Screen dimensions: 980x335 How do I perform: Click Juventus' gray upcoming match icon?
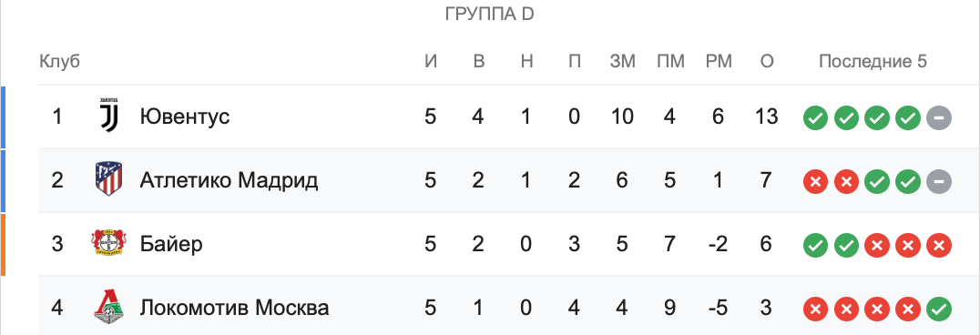[x=939, y=117]
